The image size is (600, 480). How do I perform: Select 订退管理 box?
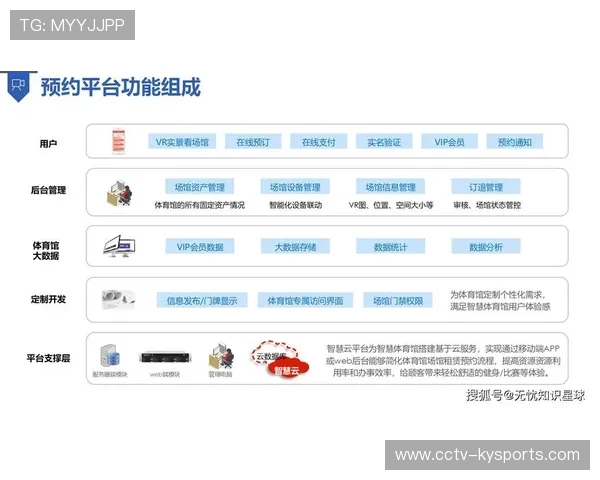[486, 187]
